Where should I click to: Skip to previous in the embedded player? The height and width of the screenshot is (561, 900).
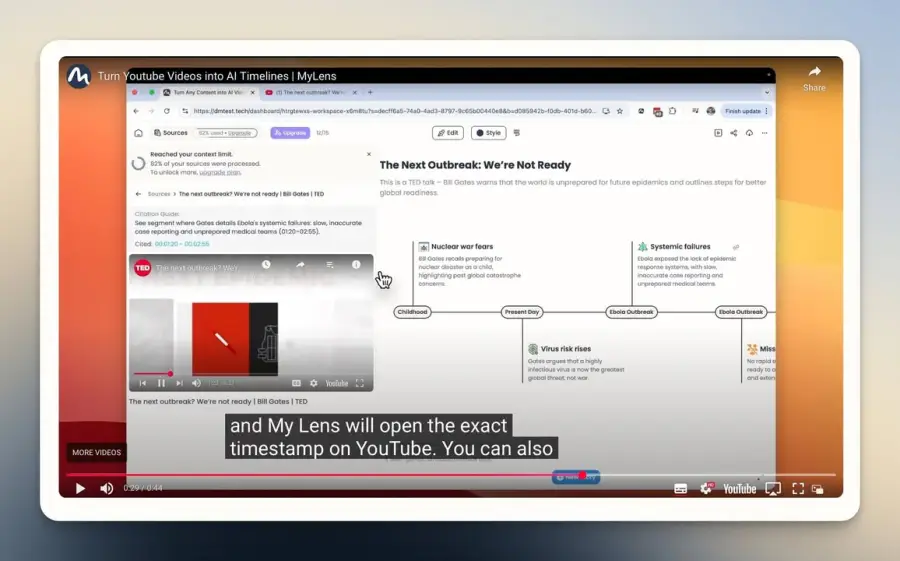[143, 383]
